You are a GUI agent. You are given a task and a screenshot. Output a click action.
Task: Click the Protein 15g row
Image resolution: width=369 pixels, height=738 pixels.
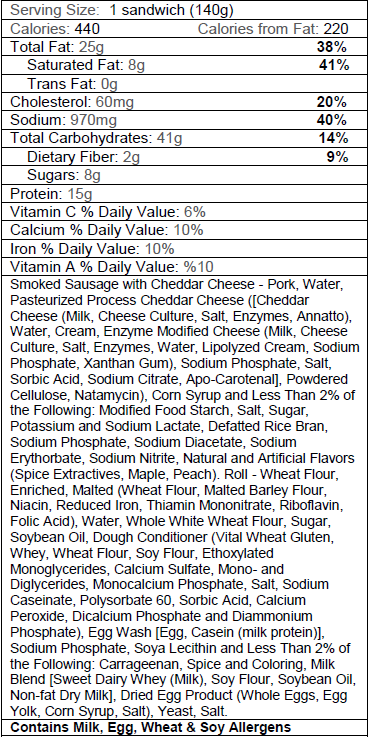click(184, 193)
